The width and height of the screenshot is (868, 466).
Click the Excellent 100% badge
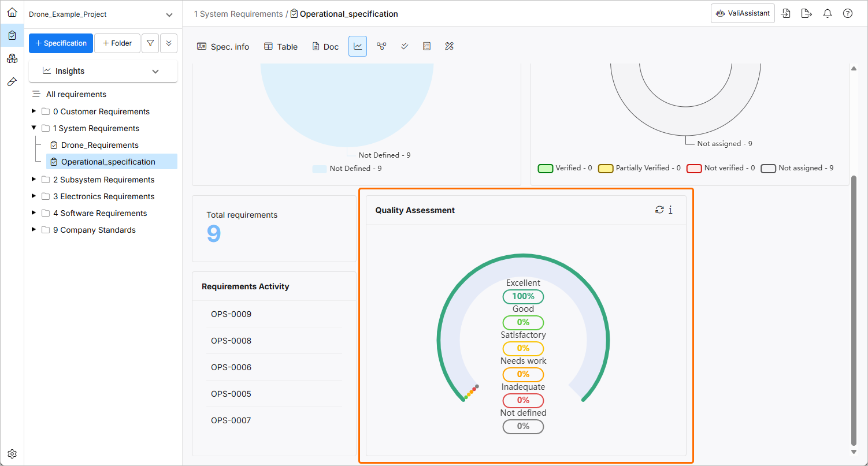click(x=523, y=296)
